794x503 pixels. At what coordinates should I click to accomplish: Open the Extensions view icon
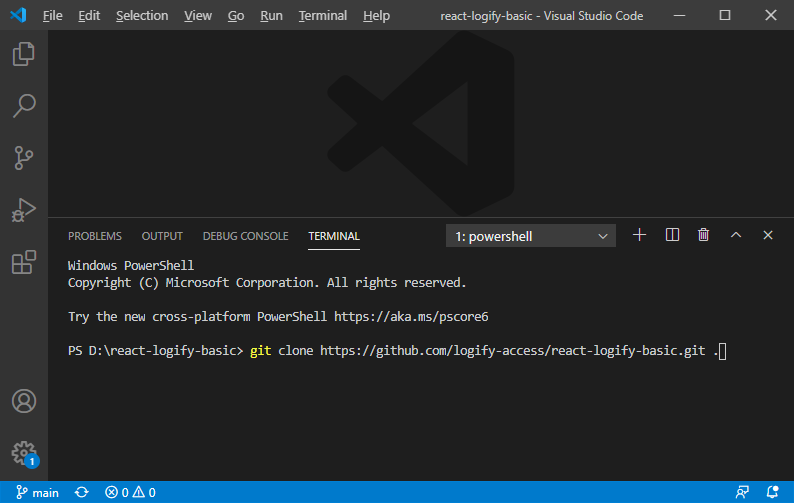(x=24, y=262)
